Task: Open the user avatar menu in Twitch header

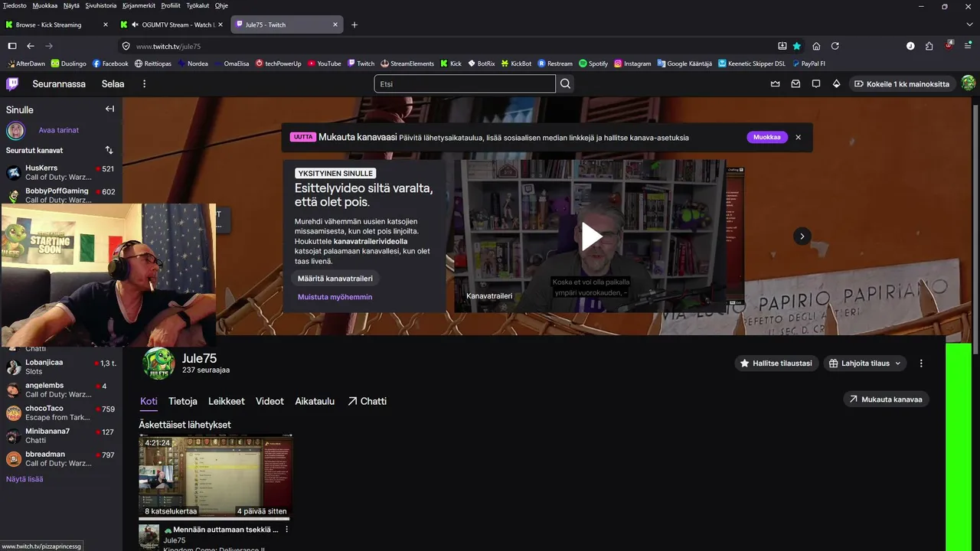Action: click(x=969, y=83)
